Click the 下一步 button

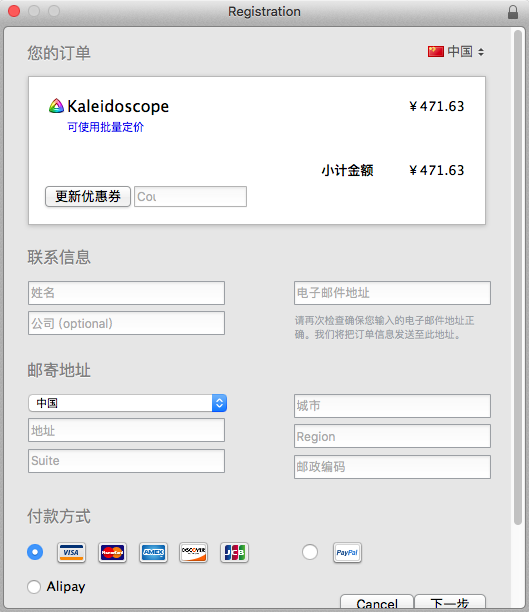[x=450, y=603]
